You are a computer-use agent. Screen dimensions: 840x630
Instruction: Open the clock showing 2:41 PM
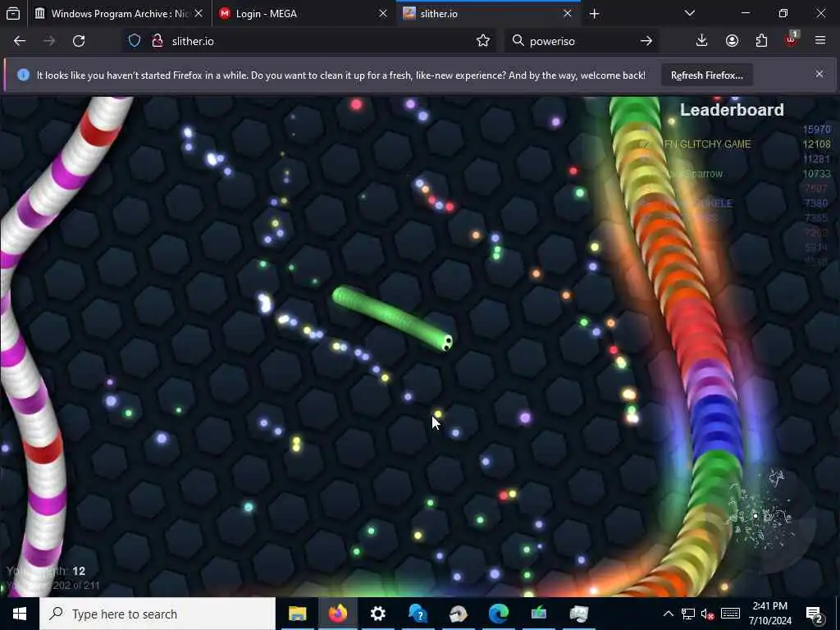coord(769,614)
